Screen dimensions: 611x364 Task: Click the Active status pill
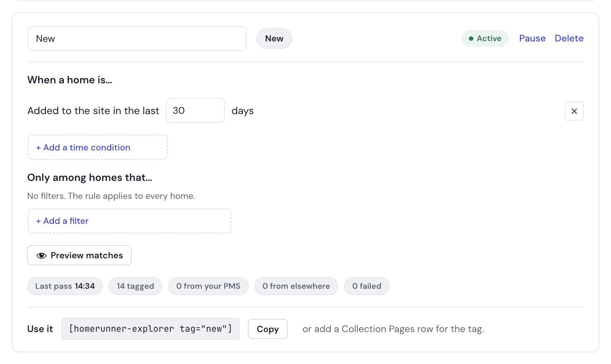(485, 39)
